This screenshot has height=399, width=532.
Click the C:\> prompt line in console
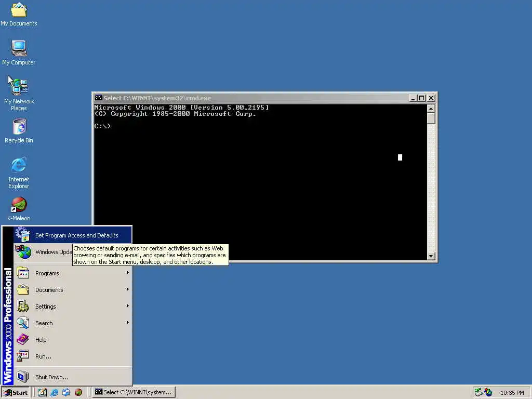click(102, 126)
